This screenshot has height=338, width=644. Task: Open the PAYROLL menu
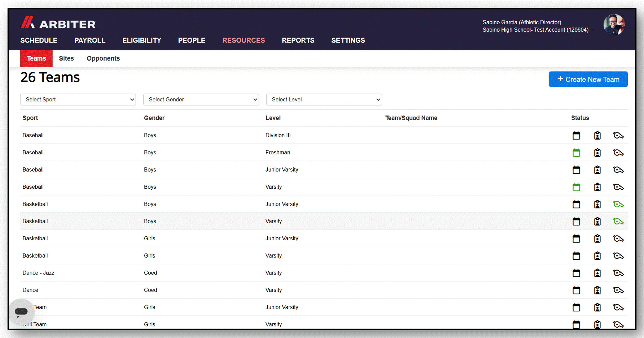pyautogui.click(x=90, y=40)
